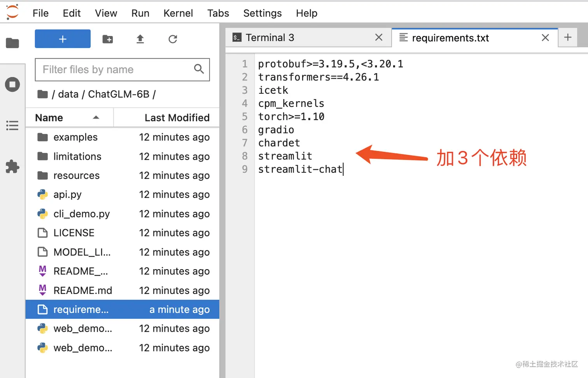
Task: Create a new folder with folder-plus icon
Action: (x=108, y=39)
